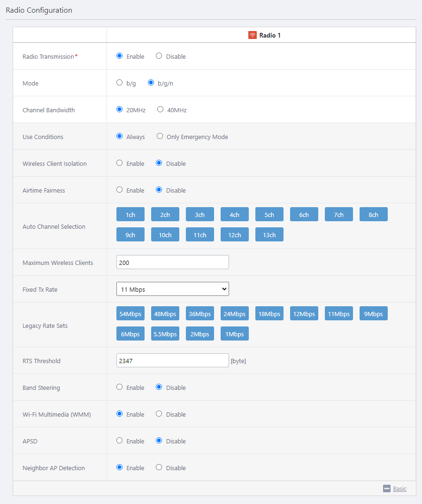
Task: Click the minus icon beside Basic
Action: (x=387, y=488)
